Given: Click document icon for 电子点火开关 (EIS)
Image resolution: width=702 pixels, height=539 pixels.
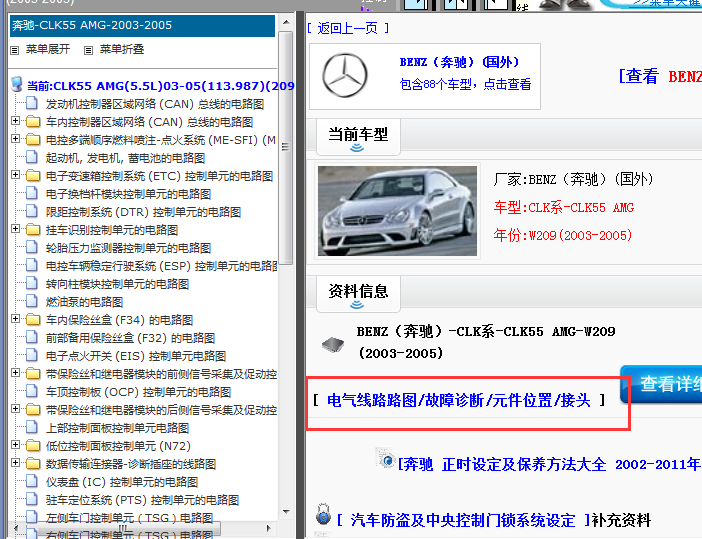Looking at the screenshot, I should (x=32, y=355).
